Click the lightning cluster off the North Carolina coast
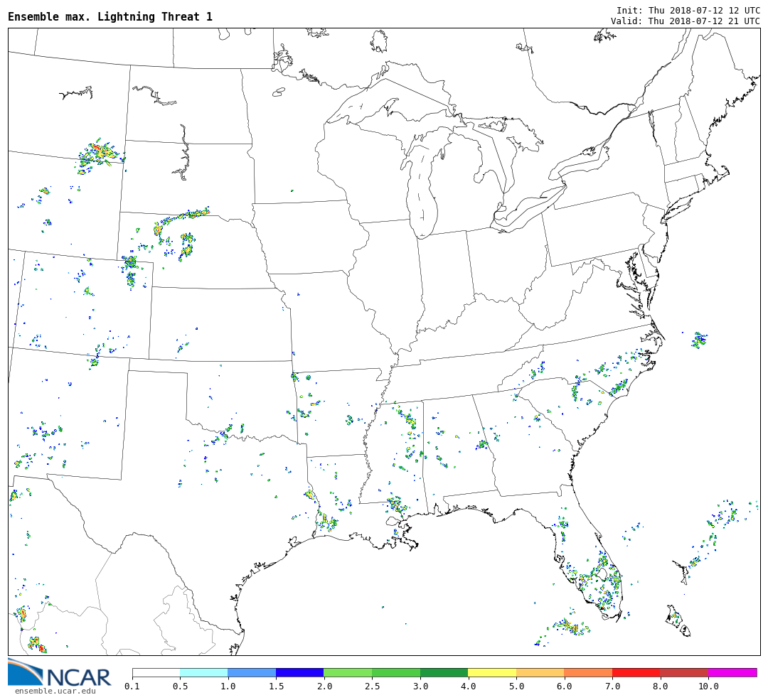This screenshot has width=768, height=700. (x=699, y=339)
